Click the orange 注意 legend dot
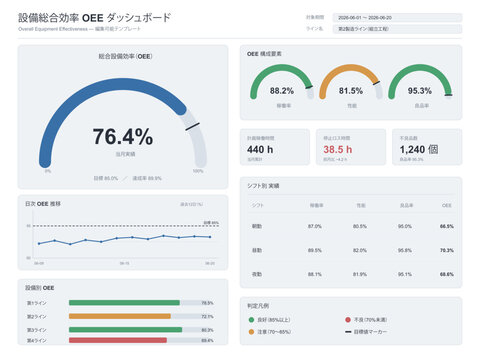This screenshot has height=360, width=480. pyautogui.click(x=251, y=332)
